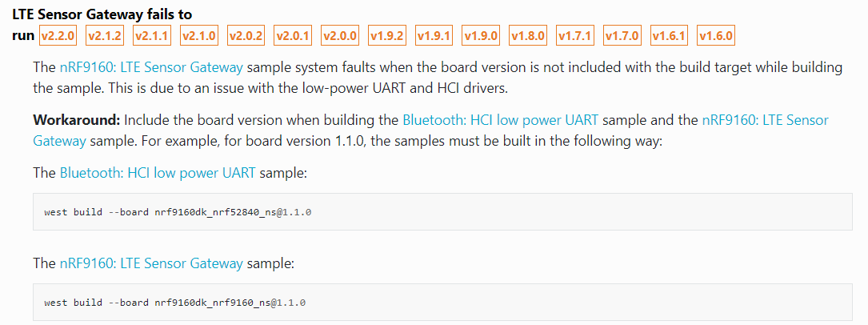Click the v1.9.1 version tag
Image resolution: width=868 pixels, height=325 pixels.
[x=434, y=36]
